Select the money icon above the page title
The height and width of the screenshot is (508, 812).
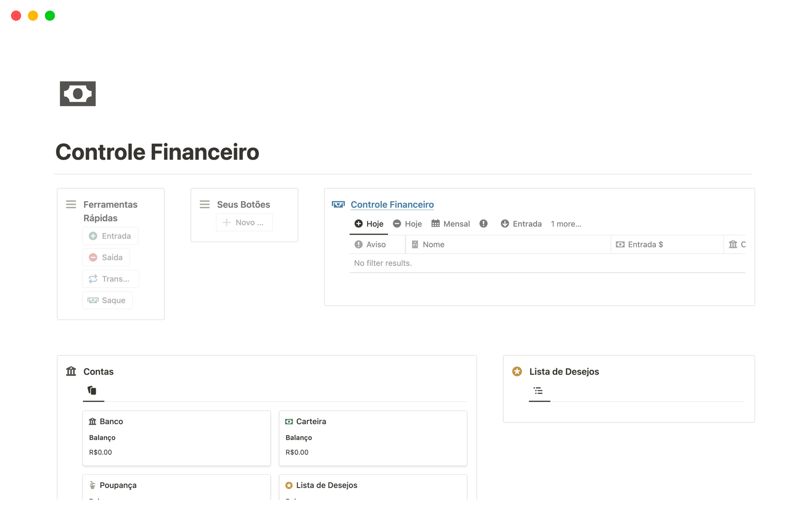click(x=77, y=93)
